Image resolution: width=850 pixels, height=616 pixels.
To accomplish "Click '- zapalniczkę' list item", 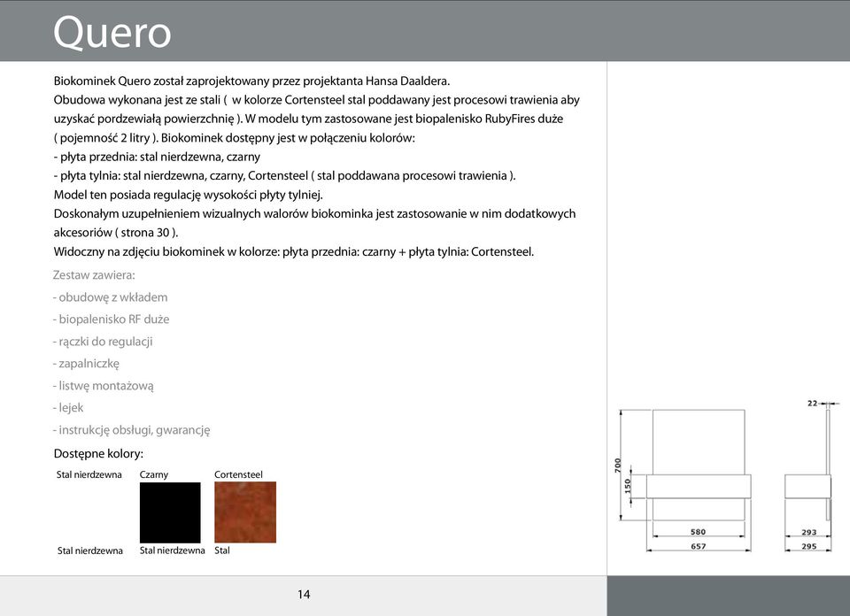I will click(86, 364).
